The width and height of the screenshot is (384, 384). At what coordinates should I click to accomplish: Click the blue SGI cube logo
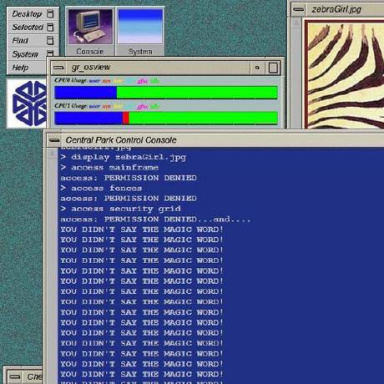(x=30, y=103)
